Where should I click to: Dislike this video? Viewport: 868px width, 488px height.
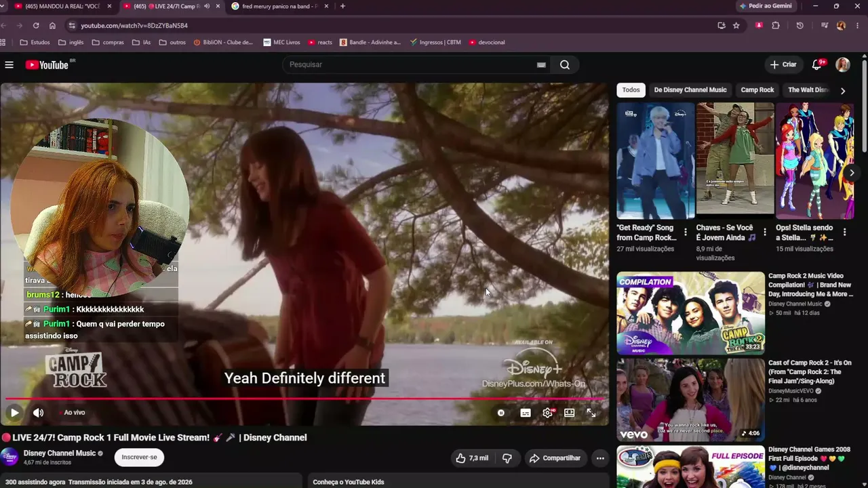(507, 458)
